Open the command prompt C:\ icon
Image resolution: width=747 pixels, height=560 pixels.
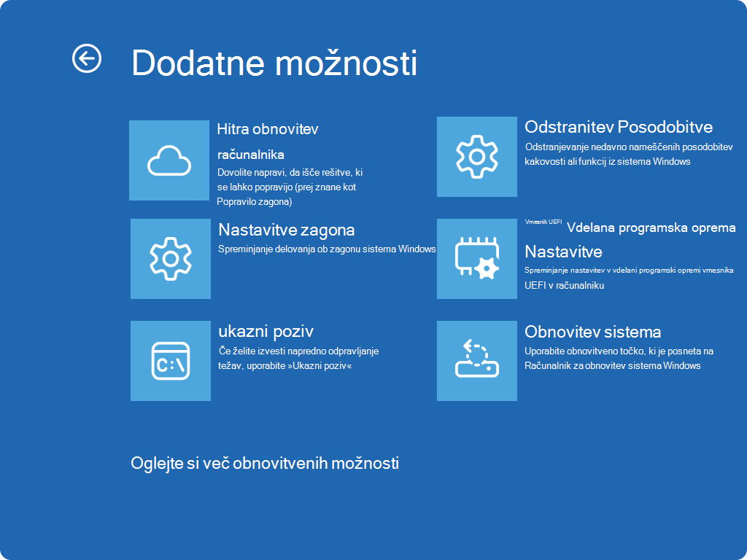[171, 360]
